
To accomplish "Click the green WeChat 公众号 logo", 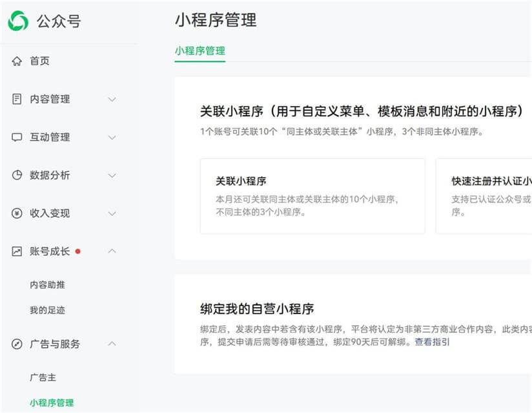I will (18, 21).
